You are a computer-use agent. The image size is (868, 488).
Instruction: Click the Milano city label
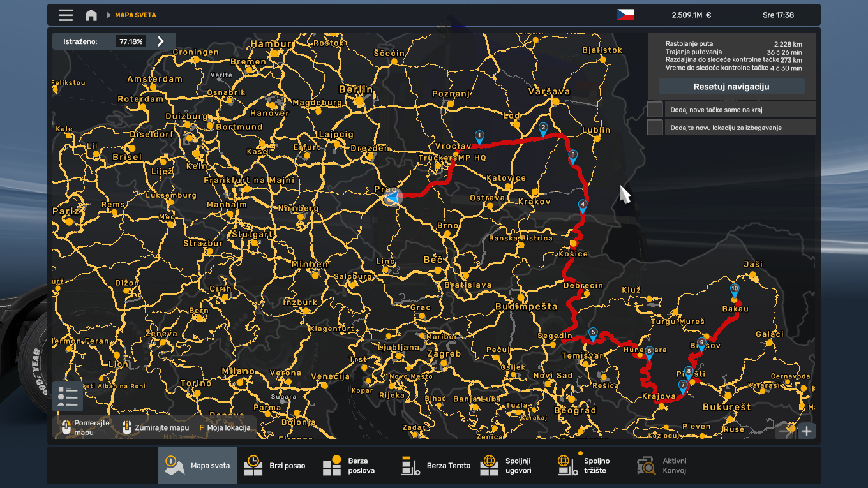pos(239,371)
